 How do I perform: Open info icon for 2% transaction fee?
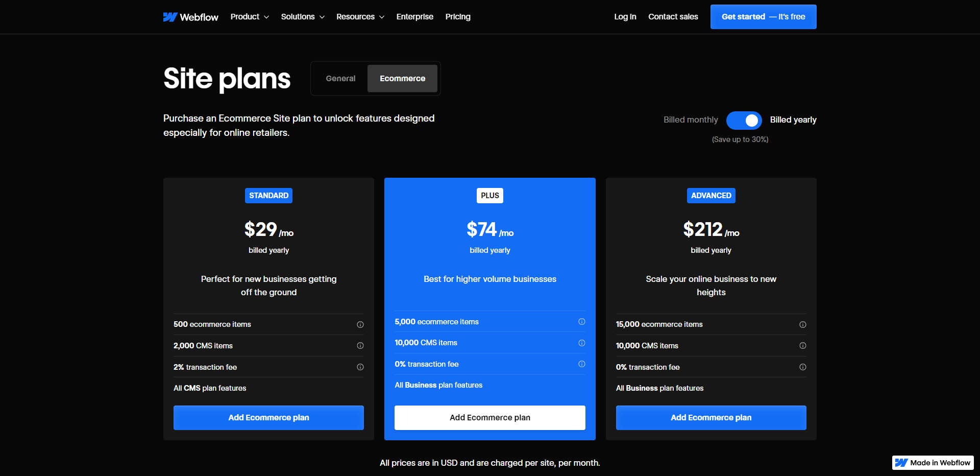click(x=360, y=367)
